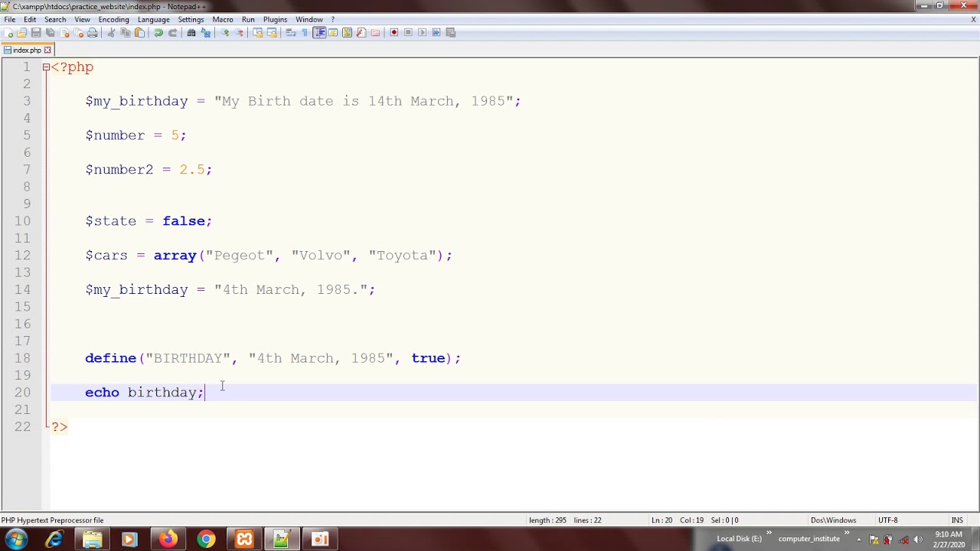
Task: Click the volume speaker tray icon
Action: tap(918, 540)
